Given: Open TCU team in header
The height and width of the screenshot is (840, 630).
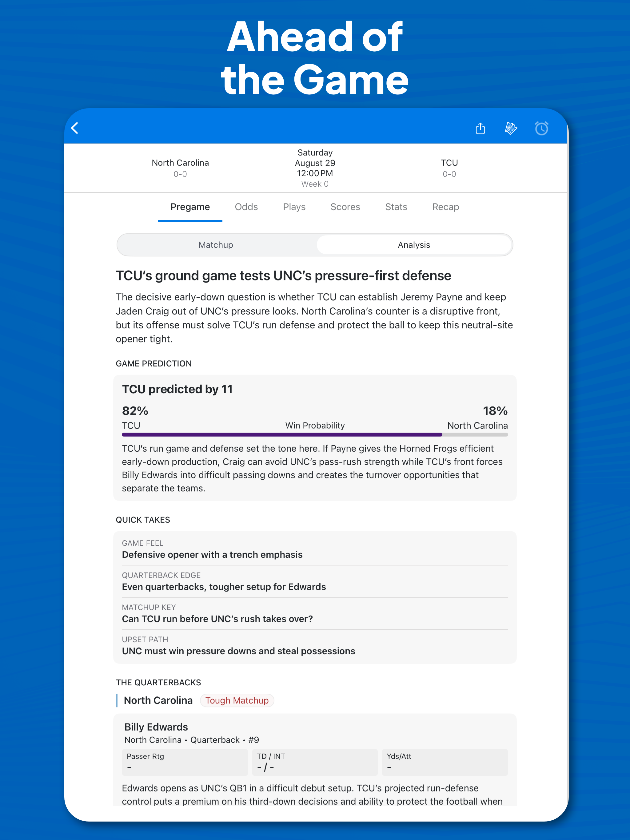Looking at the screenshot, I should [449, 168].
